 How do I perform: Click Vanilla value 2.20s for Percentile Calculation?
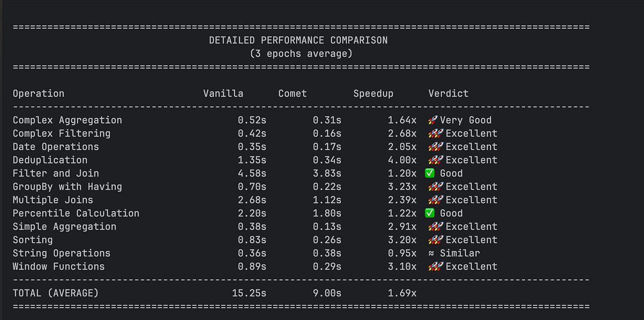tap(252, 213)
